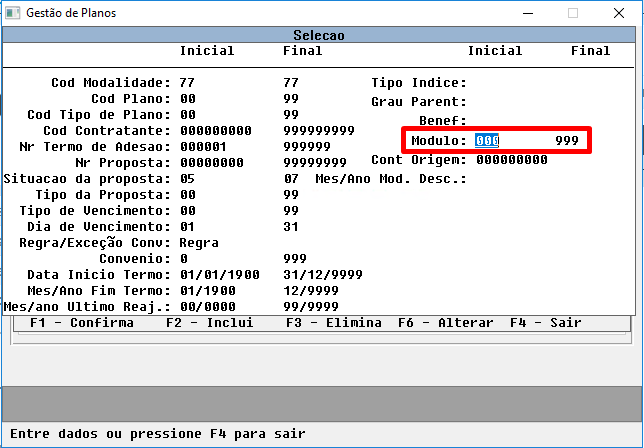Click the Selecao header bar
Image resolution: width=644 pixels, height=448 pixels.
(x=319, y=35)
